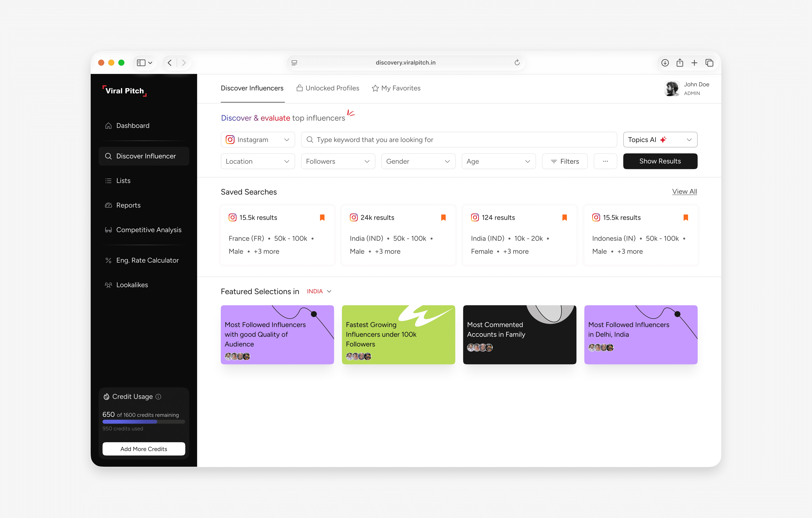The width and height of the screenshot is (812, 518).
Task: Click the credits remaining progress bar
Action: coord(144,422)
